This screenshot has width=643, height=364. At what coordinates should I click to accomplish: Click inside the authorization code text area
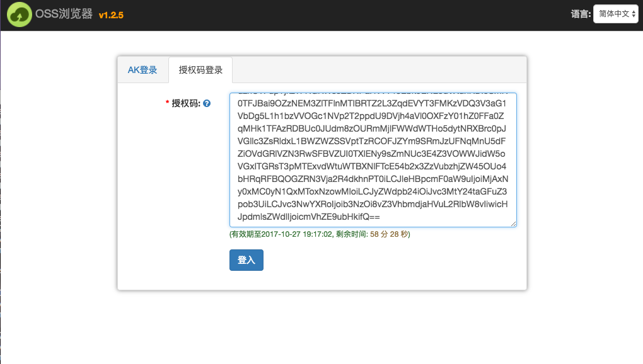coord(372,157)
